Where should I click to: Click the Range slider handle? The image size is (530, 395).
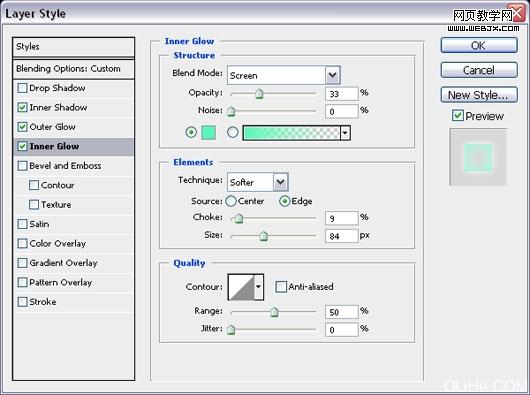274,312
